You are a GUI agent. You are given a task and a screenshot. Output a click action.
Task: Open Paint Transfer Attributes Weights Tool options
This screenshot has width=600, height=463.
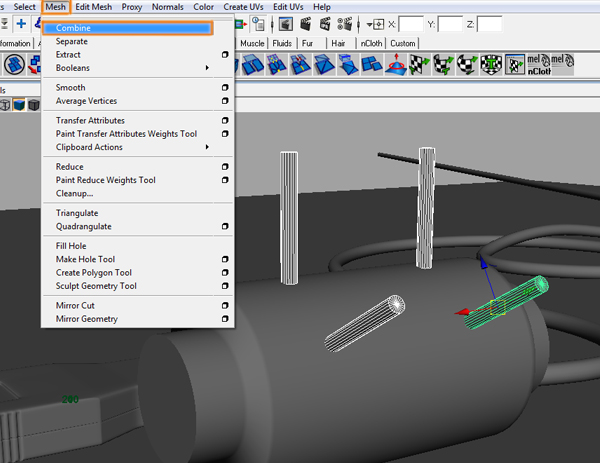click(x=225, y=134)
